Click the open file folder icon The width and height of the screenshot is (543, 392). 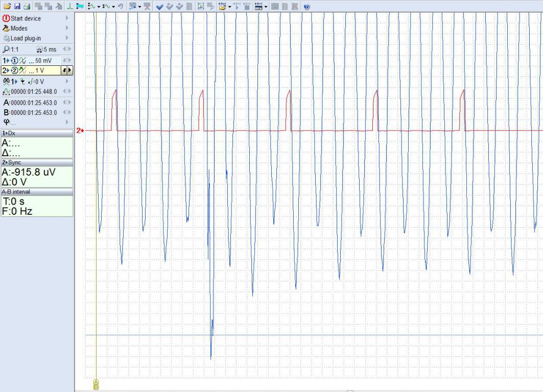[x=7, y=7]
